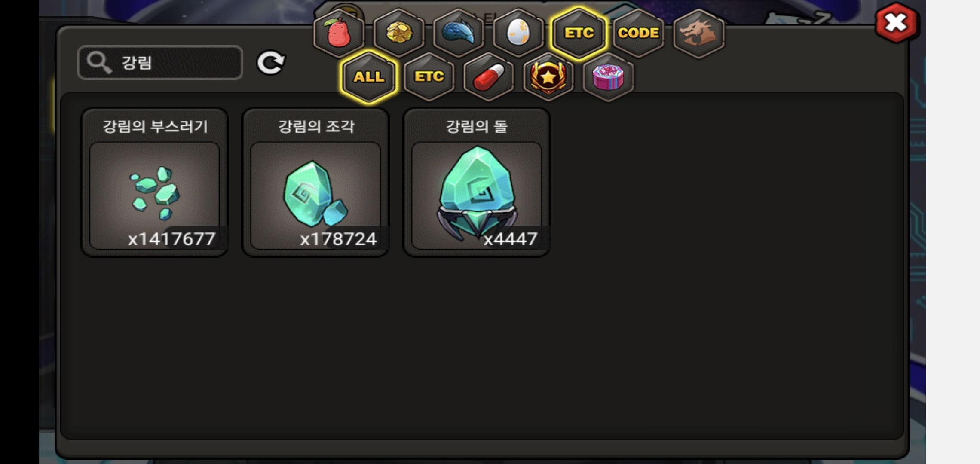Select the ALL sub-filter tab
This screenshot has height=464, width=980.
pos(369,77)
